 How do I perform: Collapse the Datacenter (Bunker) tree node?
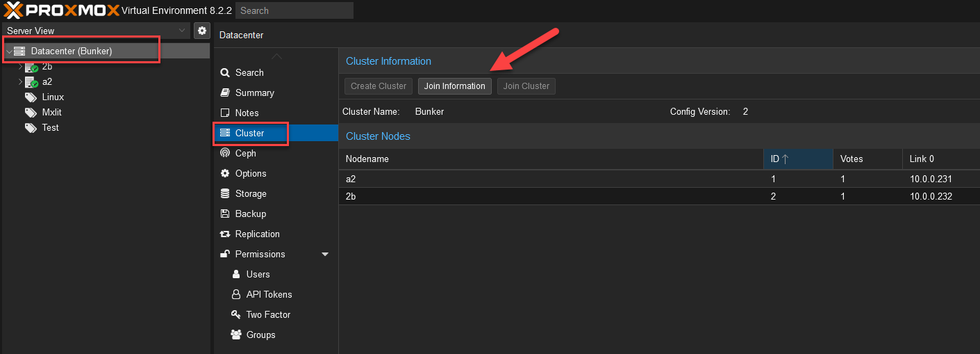pyautogui.click(x=9, y=51)
